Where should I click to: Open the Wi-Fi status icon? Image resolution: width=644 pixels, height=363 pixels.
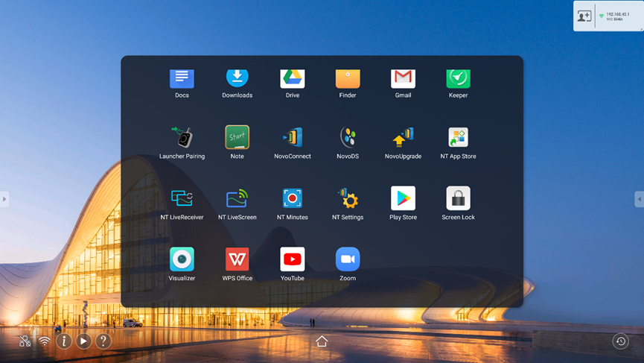[45, 341]
